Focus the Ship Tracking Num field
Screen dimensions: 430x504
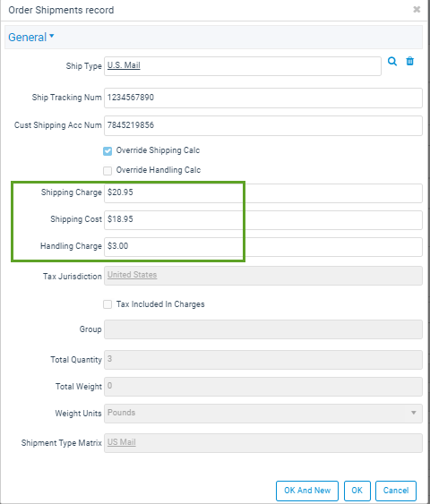click(x=263, y=98)
